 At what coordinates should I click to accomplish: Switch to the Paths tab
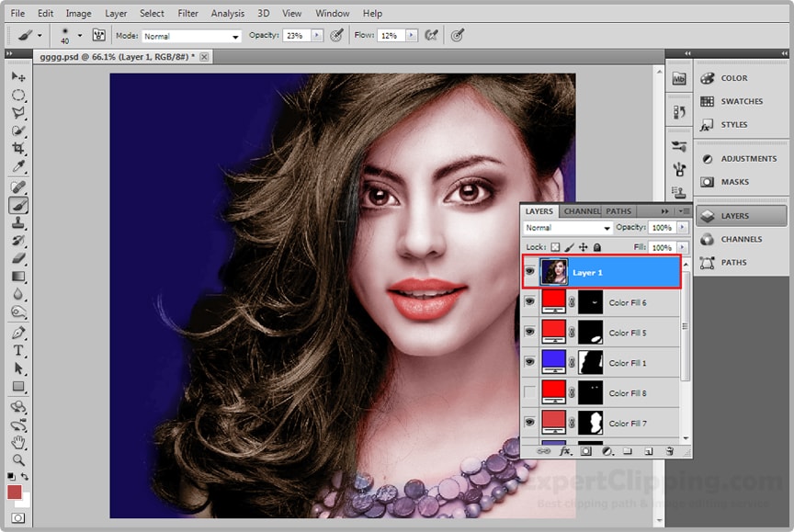coord(618,211)
